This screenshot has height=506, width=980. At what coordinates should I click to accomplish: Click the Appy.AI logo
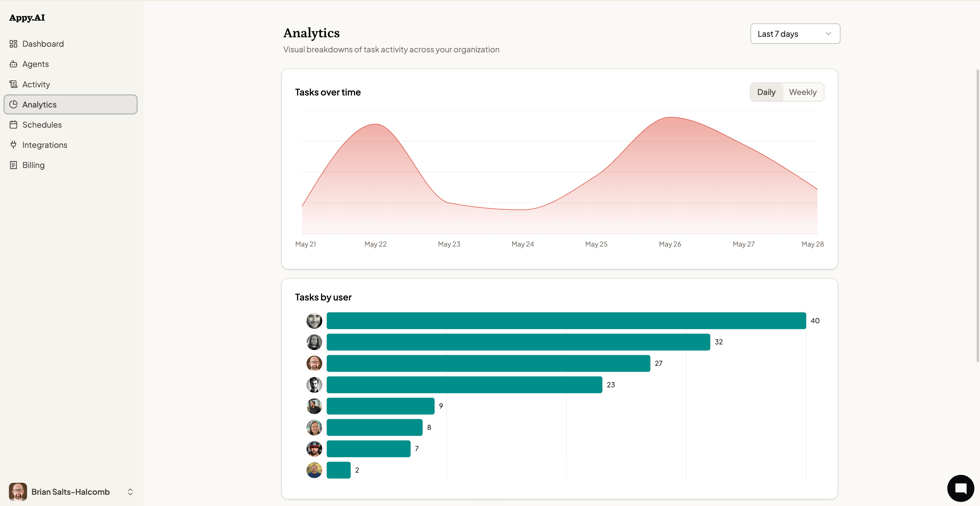point(27,18)
